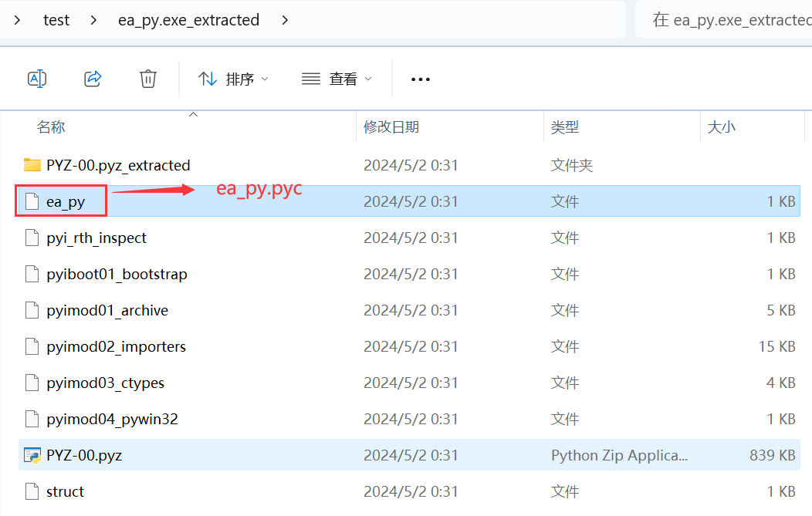Expand the chevron before 'test' breadcrumb
The width and height of the screenshot is (812, 516).
[x=17, y=20]
